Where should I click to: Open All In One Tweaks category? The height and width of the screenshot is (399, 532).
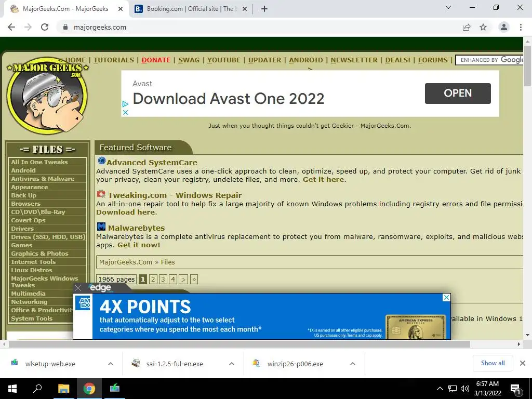[x=47, y=162]
